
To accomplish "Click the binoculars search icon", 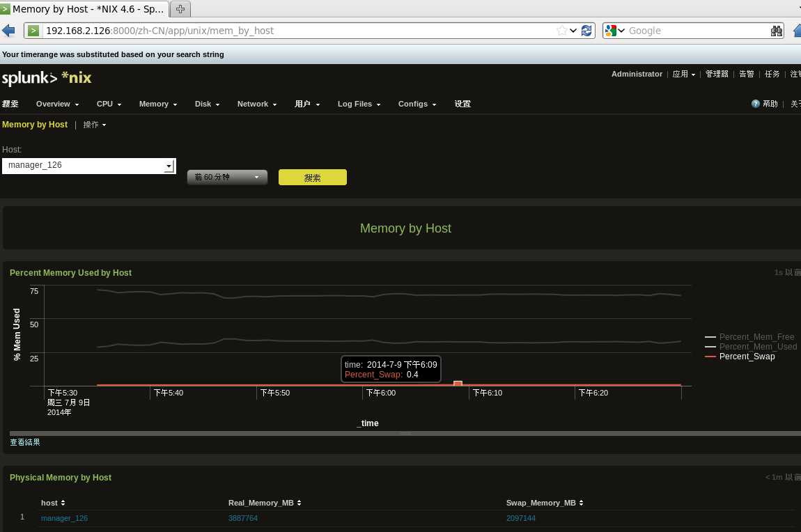I will coord(776,31).
